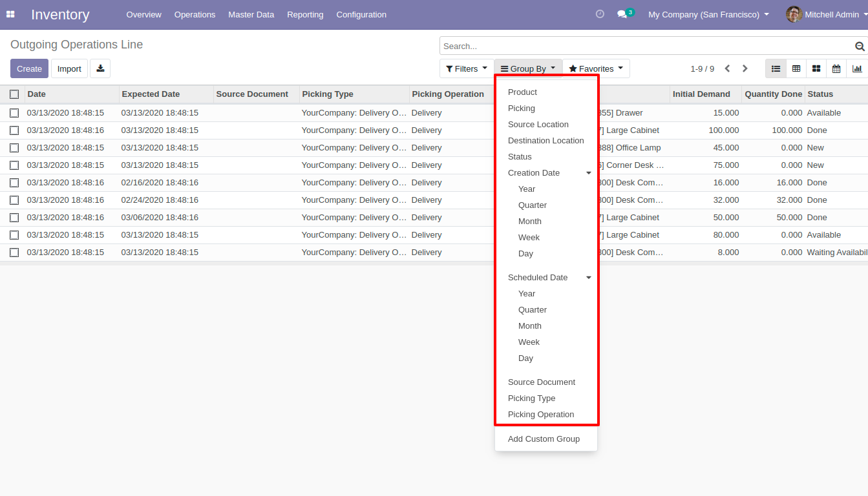The height and width of the screenshot is (496, 868).
Task: Open the Overview menu
Action: pos(144,14)
